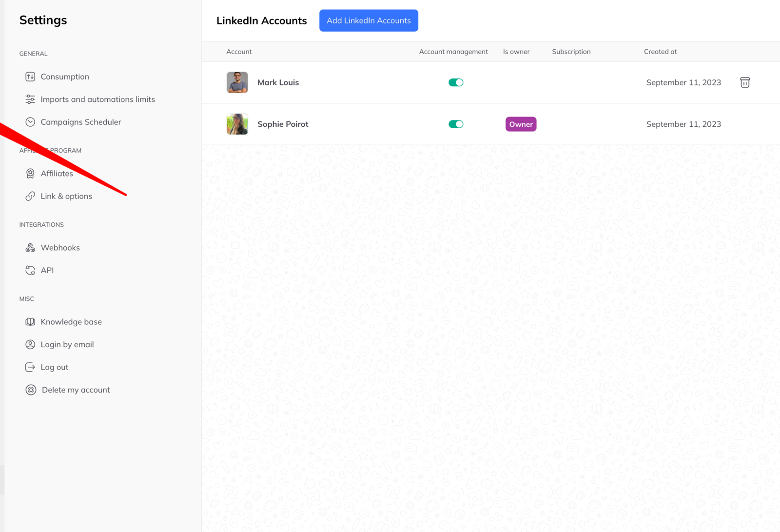The image size is (780, 532).
Task: Select the Sophie Poirot account name
Action: pos(283,124)
